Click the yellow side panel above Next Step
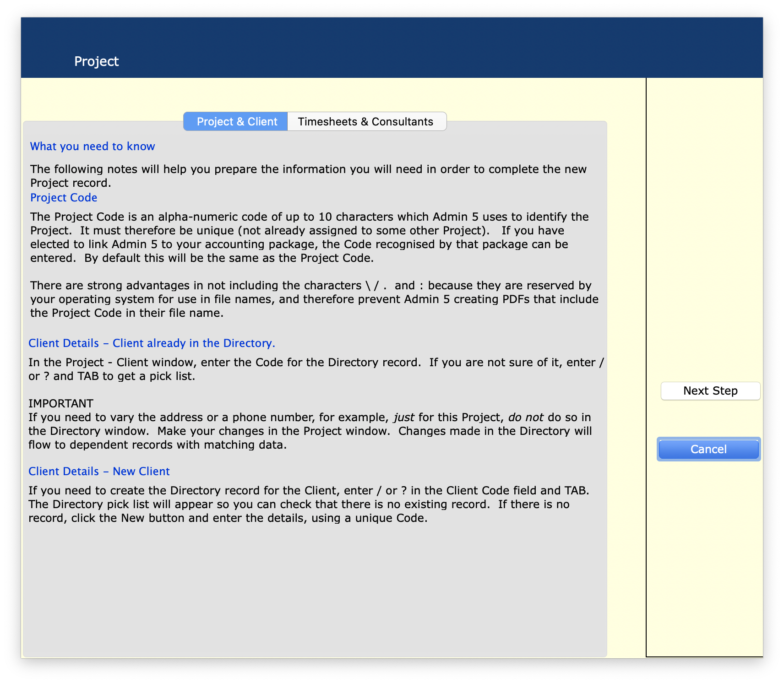Screen dimensions: 784x683 (704, 229)
